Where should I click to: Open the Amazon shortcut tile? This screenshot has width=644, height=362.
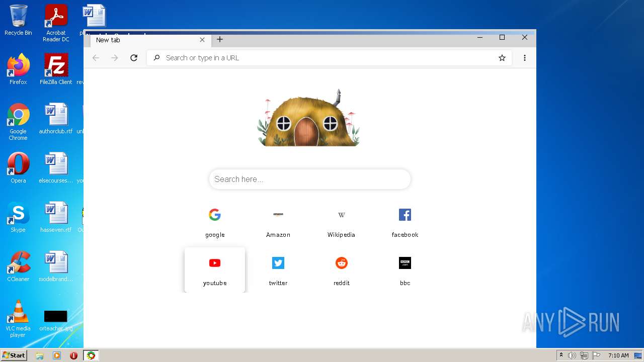(x=278, y=222)
